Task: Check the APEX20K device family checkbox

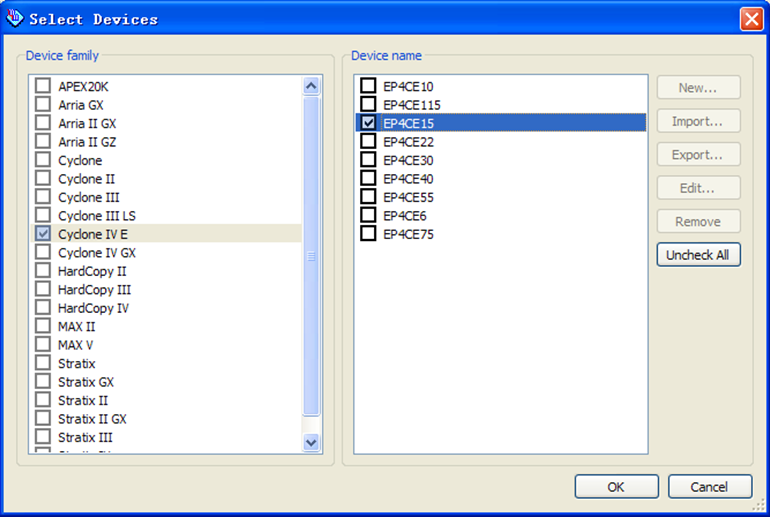Action: click(43, 85)
